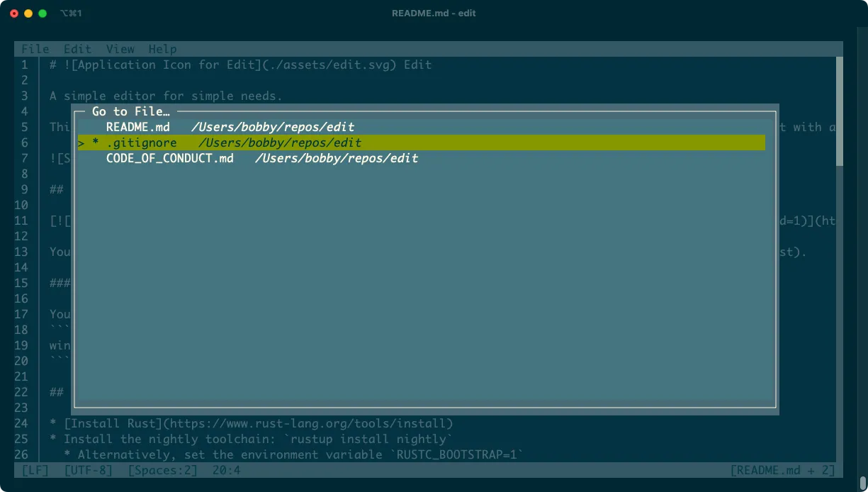Image resolution: width=868 pixels, height=492 pixels.
Task: Click the editor's vertical scrollbar thumb
Action: tap(840, 111)
